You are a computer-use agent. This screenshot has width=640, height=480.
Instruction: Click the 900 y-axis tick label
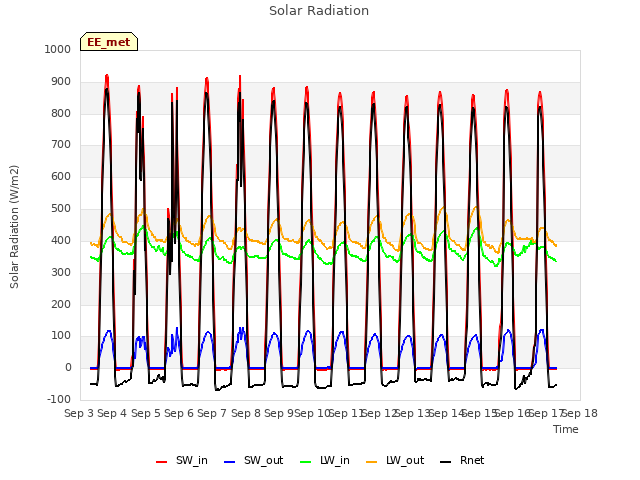61,81
